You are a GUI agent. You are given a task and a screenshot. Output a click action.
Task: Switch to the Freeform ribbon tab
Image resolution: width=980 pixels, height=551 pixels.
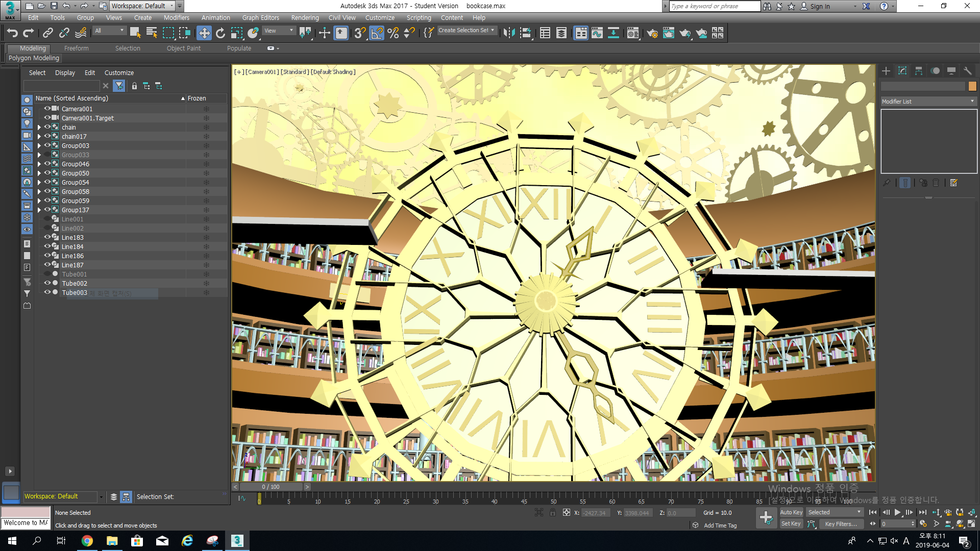click(x=76, y=48)
